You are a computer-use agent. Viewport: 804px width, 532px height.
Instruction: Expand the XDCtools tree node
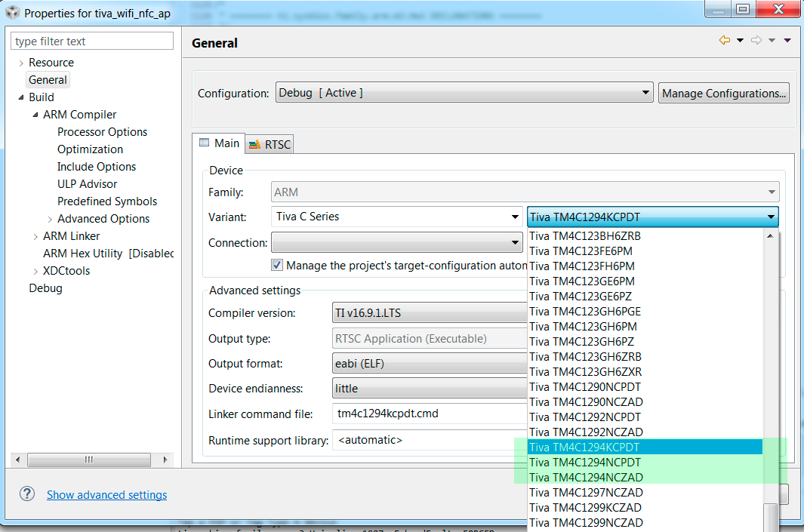pyautogui.click(x=35, y=271)
